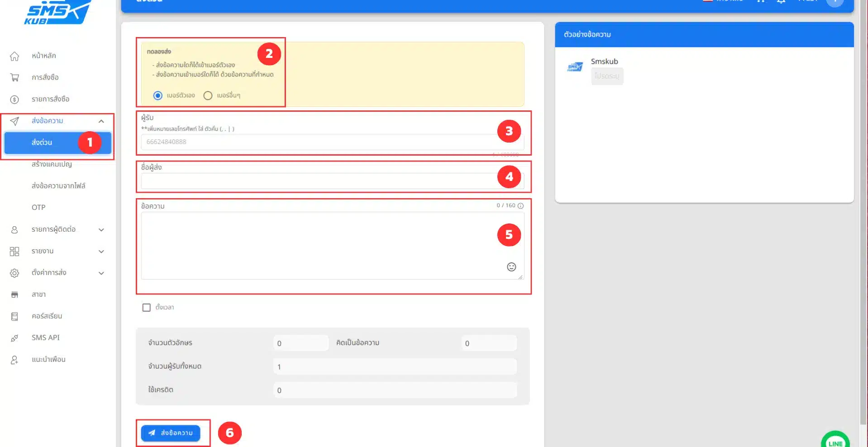Click the info icon beside 0 / 160 counter
This screenshot has height=447, width=868.
(x=520, y=206)
